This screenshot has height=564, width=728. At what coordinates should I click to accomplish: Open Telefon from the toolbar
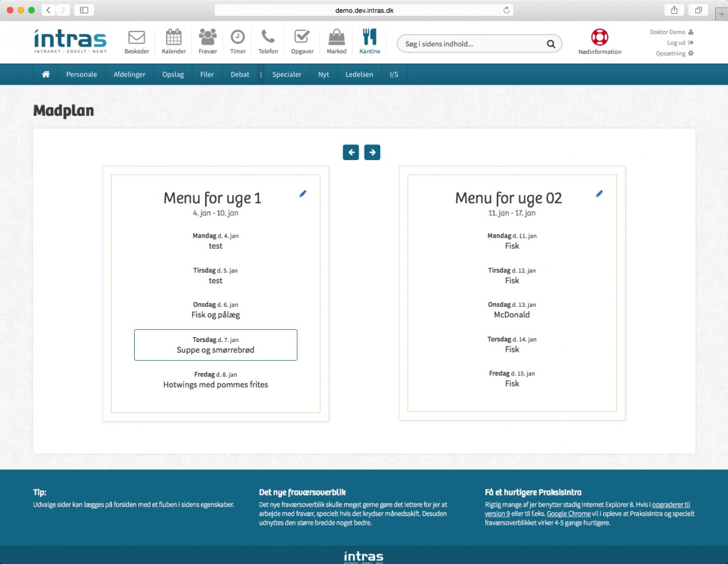pos(268,41)
